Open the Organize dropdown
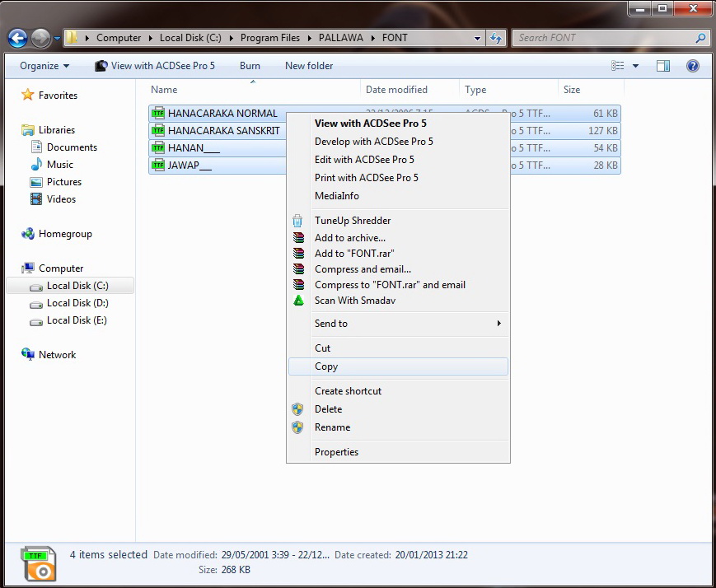 (40, 65)
